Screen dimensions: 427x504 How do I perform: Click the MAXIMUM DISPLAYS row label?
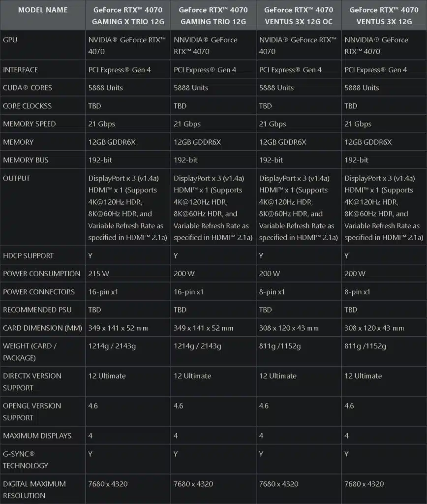coord(37,436)
